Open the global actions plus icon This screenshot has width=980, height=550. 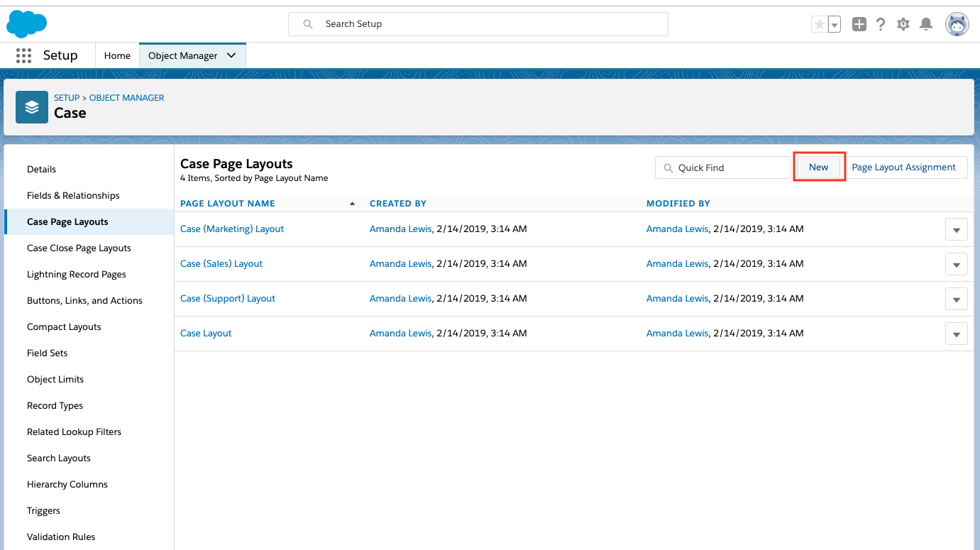[859, 24]
